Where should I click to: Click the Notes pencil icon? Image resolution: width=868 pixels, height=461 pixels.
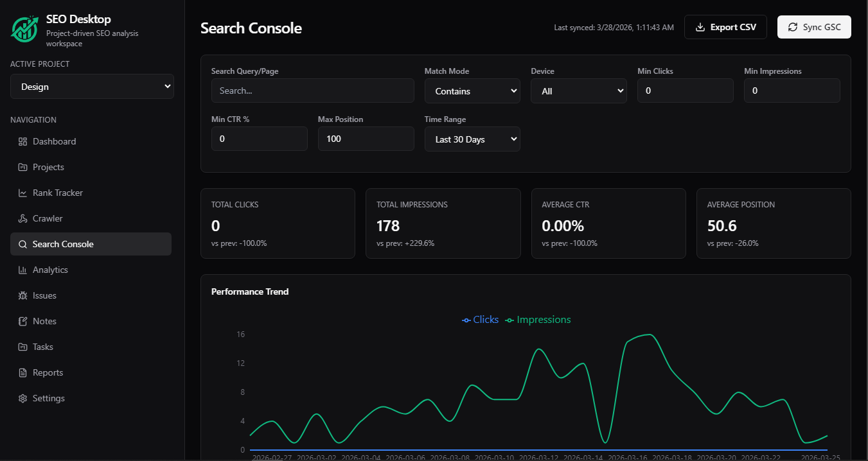(22, 321)
